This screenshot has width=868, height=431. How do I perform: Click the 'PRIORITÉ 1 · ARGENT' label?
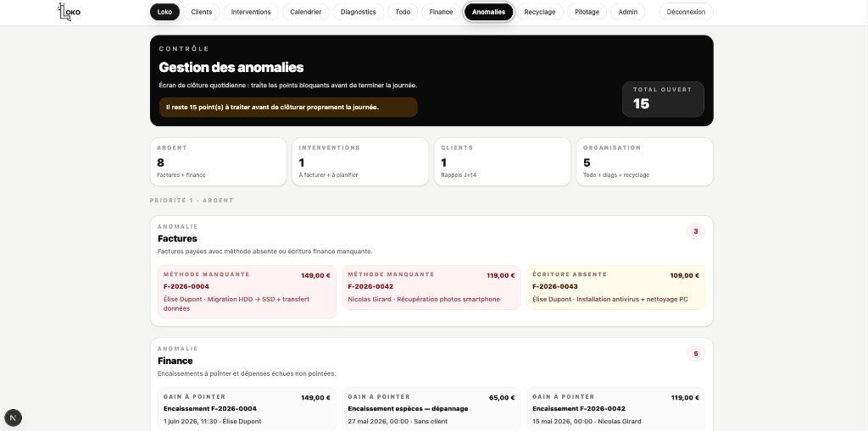pos(192,201)
